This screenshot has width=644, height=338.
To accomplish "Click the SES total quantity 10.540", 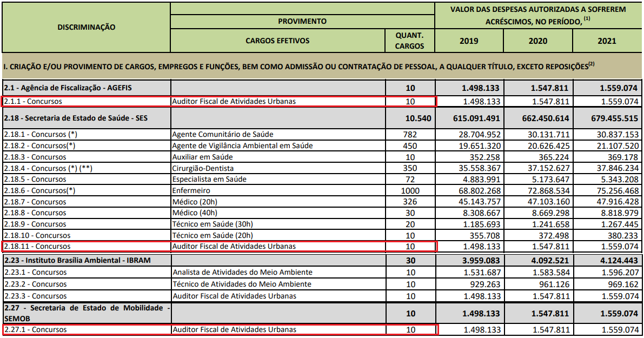I will coord(418,118).
